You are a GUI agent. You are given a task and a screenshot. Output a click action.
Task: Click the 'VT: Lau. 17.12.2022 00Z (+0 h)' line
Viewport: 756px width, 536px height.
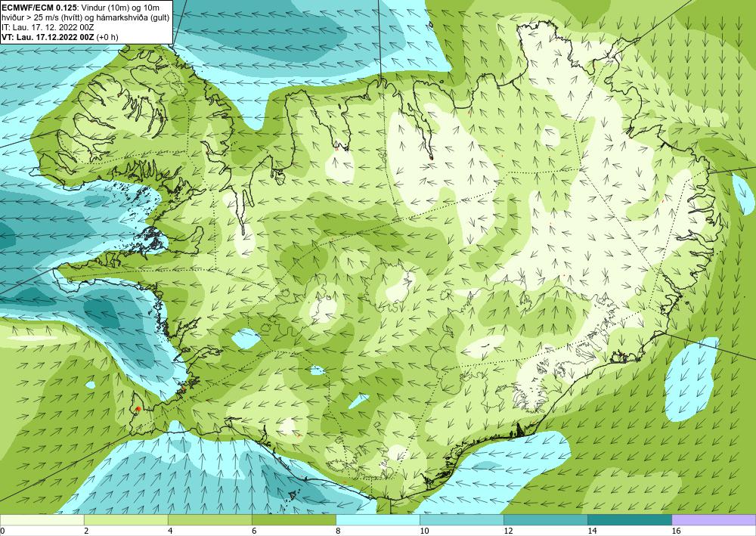click(60, 36)
